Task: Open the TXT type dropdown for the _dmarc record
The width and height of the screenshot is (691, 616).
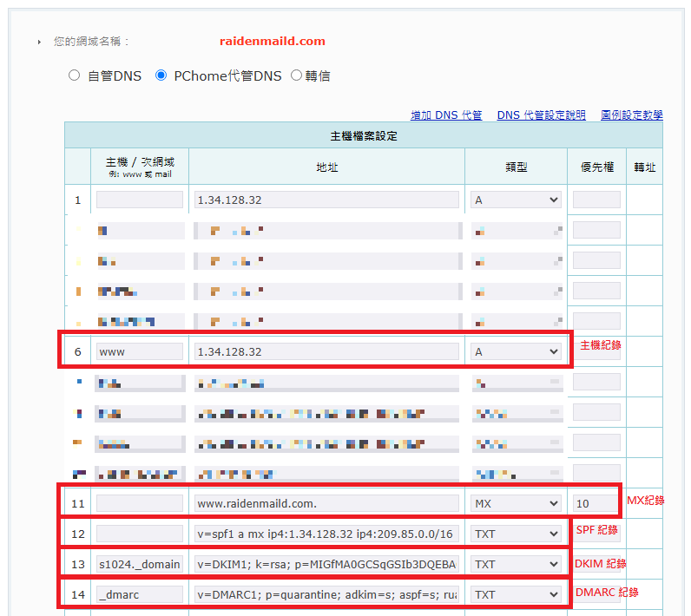Action: [x=517, y=594]
